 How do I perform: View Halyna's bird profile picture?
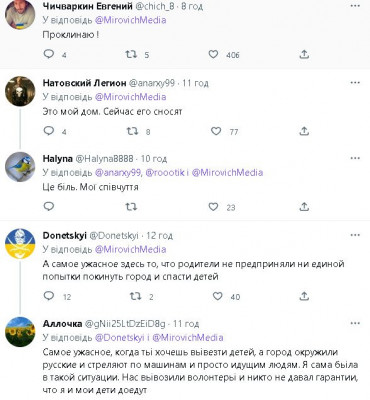pyautogui.click(x=20, y=167)
